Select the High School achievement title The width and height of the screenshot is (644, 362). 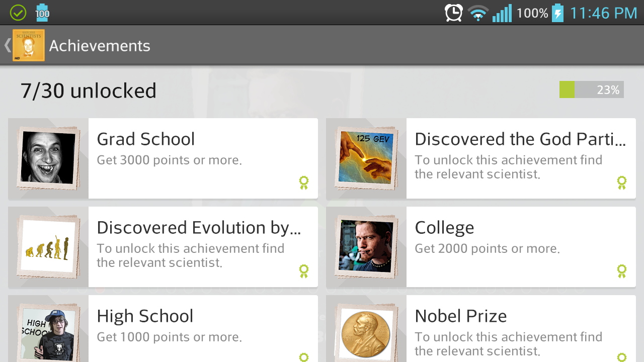[x=145, y=316]
